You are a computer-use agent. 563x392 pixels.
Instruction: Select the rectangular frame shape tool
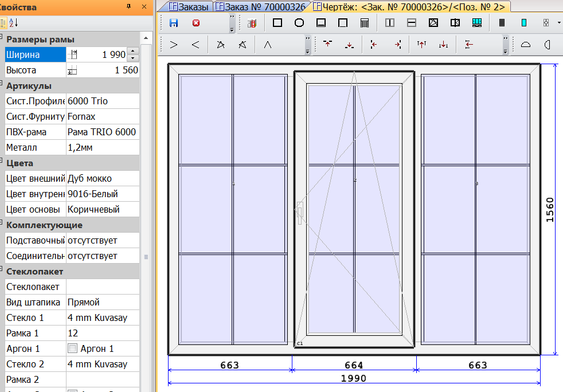point(277,23)
